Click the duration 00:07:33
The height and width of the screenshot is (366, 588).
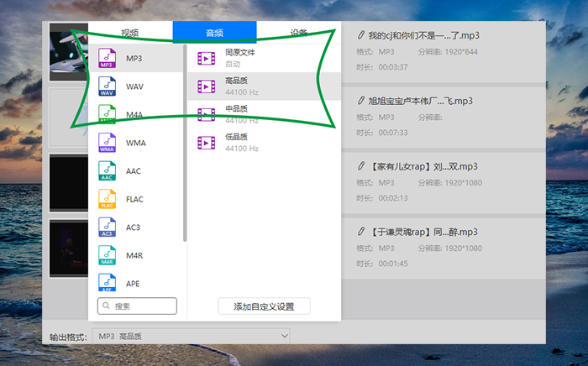[x=393, y=133]
